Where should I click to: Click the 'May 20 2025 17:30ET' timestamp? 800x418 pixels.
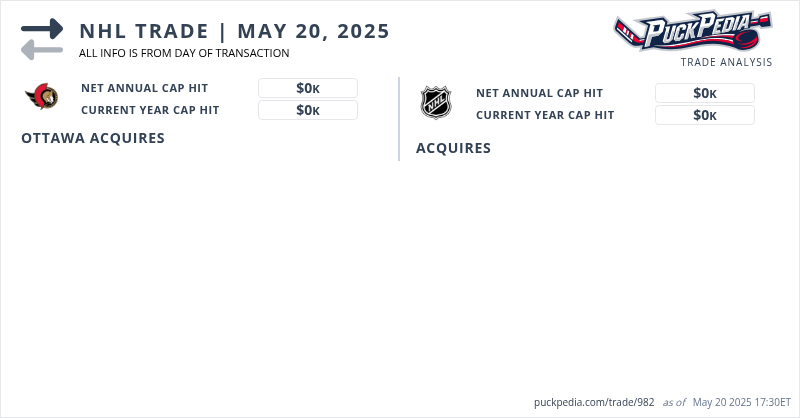[x=742, y=402]
